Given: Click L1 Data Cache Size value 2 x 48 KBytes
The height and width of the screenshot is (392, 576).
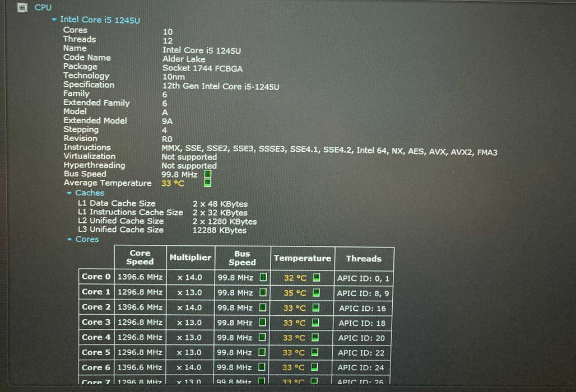Looking at the screenshot, I should pyautogui.click(x=220, y=204).
